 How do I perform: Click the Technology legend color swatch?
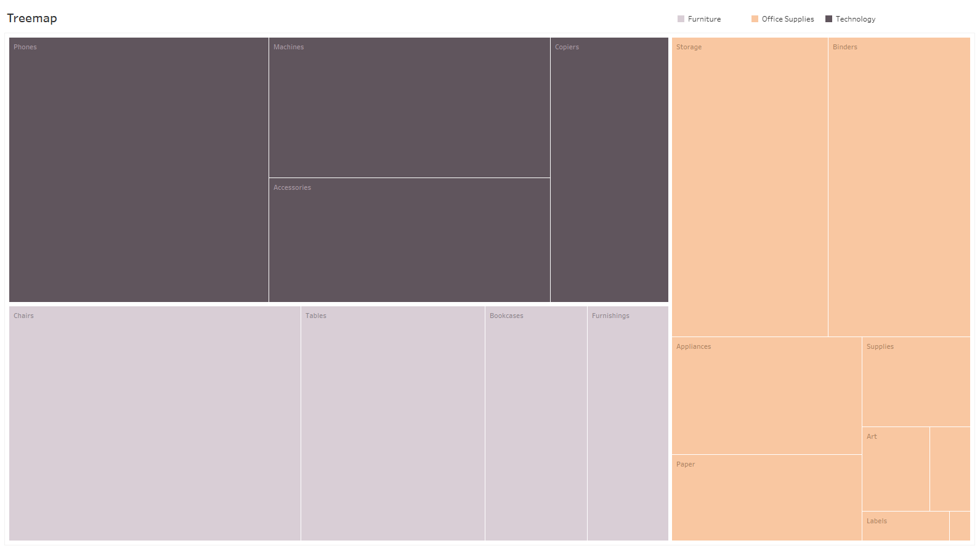coord(828,19)
